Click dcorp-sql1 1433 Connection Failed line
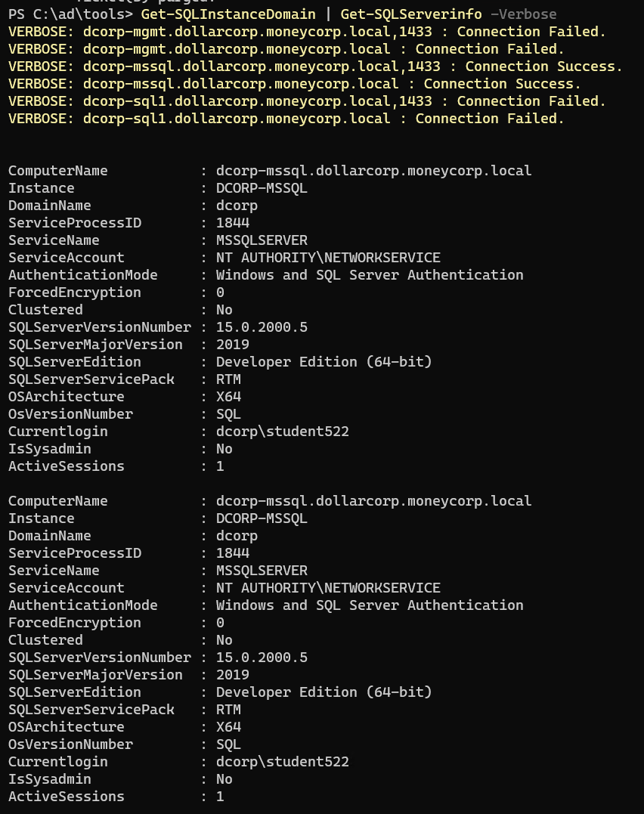The image size is (644, 814). pos(307,101)
